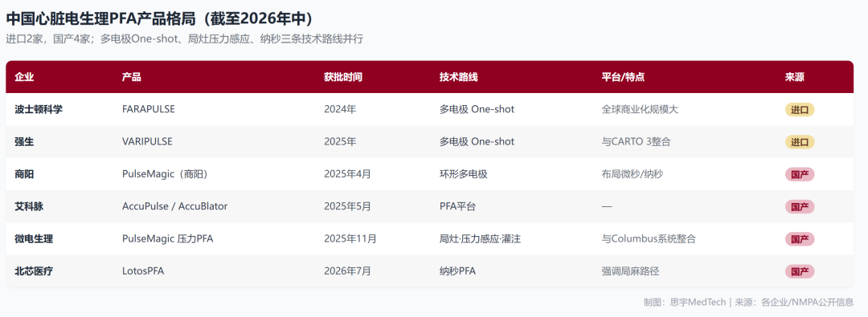Click the AccuPulse / AccuBlator product cell
Image resolution: width=868 pixels, height=317 pixels.
point(175,206)
